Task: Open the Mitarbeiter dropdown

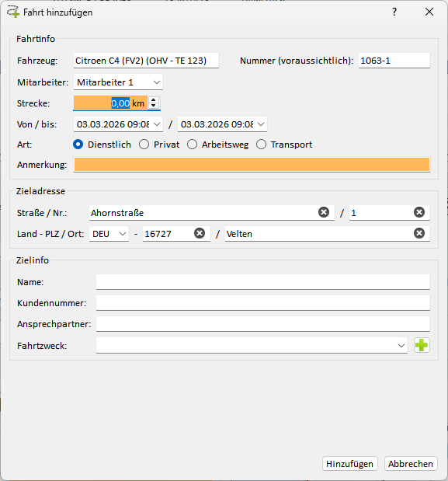Action: (x=118, y=82)
